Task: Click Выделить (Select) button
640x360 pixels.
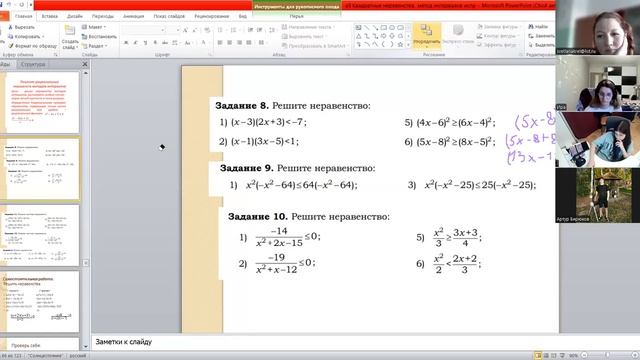Action: 541,45
